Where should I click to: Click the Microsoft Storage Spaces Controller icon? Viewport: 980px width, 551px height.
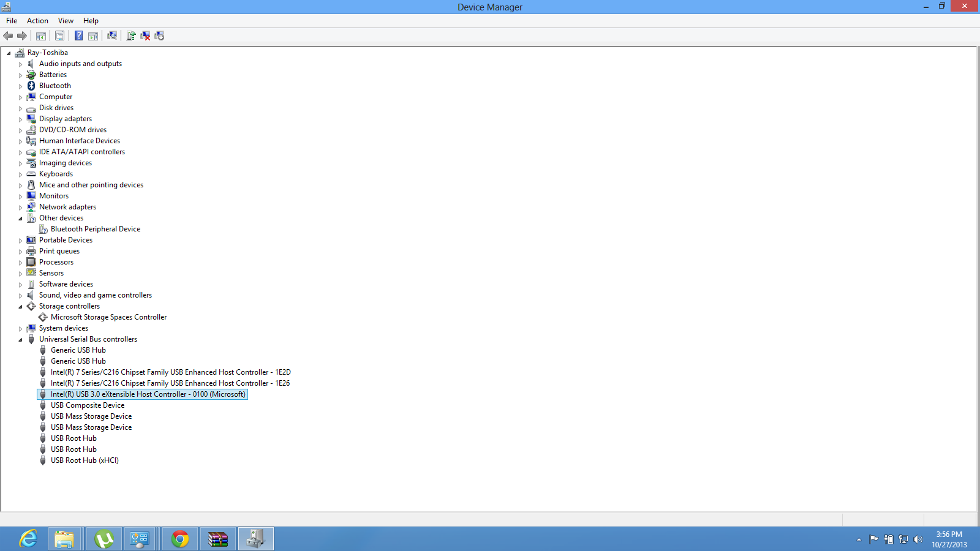click(x=43, y=317)
